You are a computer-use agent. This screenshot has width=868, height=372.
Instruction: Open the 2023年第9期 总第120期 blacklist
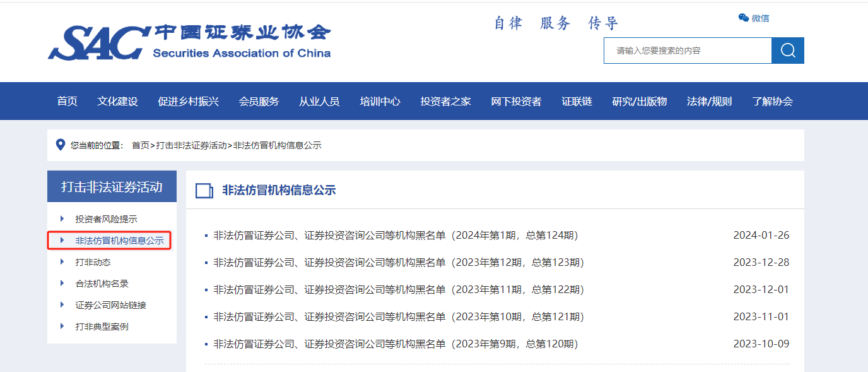pyautogui.click(x=396, y=344)
